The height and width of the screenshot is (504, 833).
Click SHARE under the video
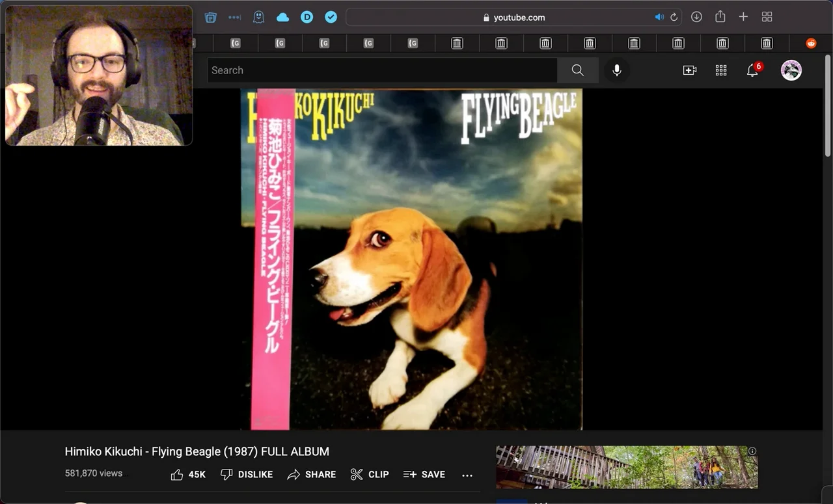pos(312,475)
